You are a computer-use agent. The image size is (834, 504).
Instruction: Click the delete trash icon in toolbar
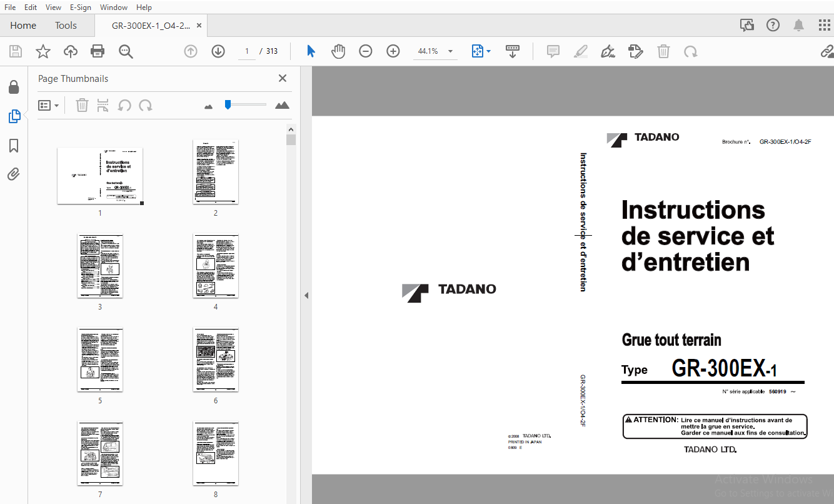[663, 51]
